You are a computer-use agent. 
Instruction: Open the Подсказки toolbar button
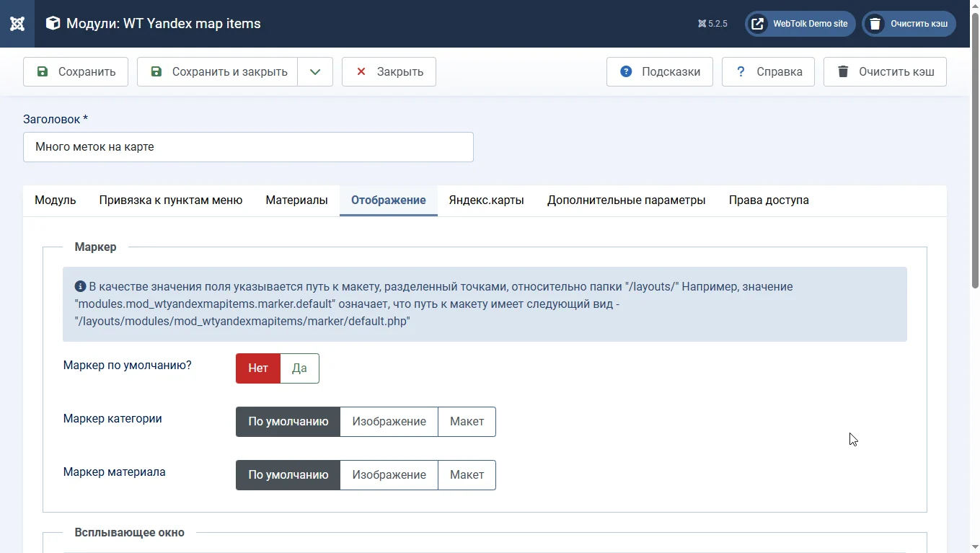tap(660, 71)
